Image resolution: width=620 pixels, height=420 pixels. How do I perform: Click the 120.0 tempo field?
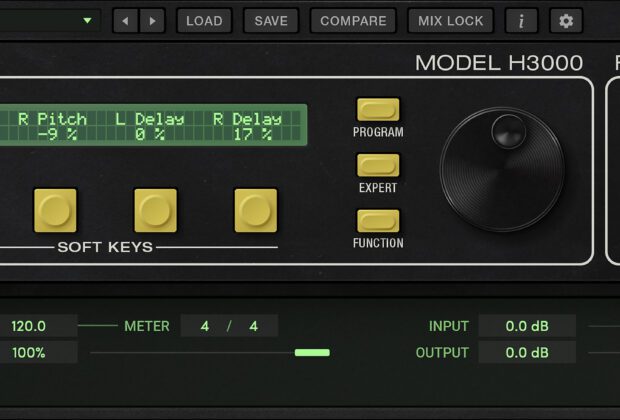click(x=38, y=326)
